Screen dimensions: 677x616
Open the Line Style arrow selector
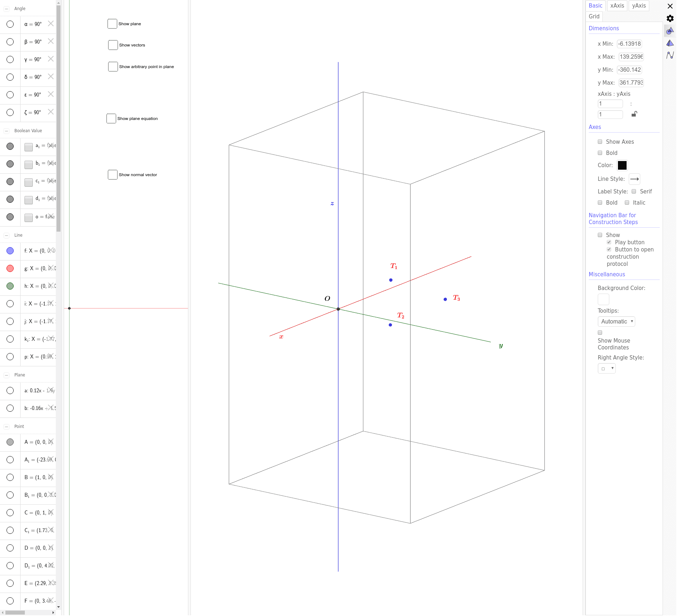pos(634,179)
